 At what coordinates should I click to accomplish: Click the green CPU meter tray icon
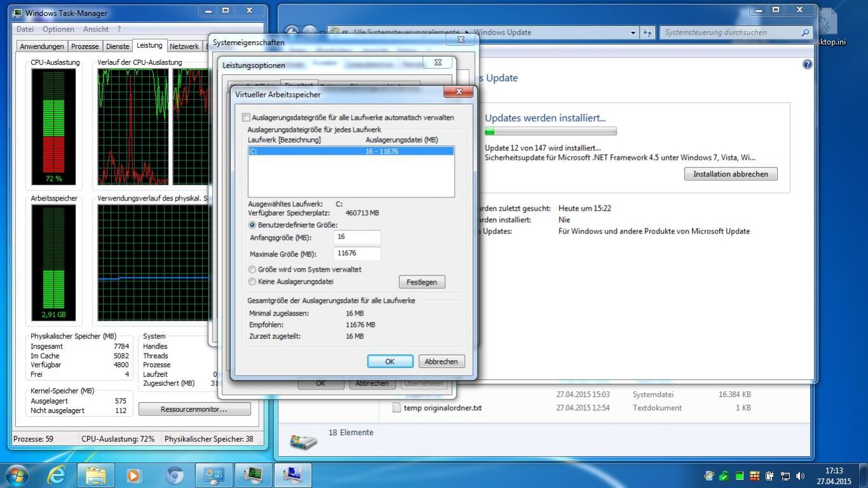point(740,475)
